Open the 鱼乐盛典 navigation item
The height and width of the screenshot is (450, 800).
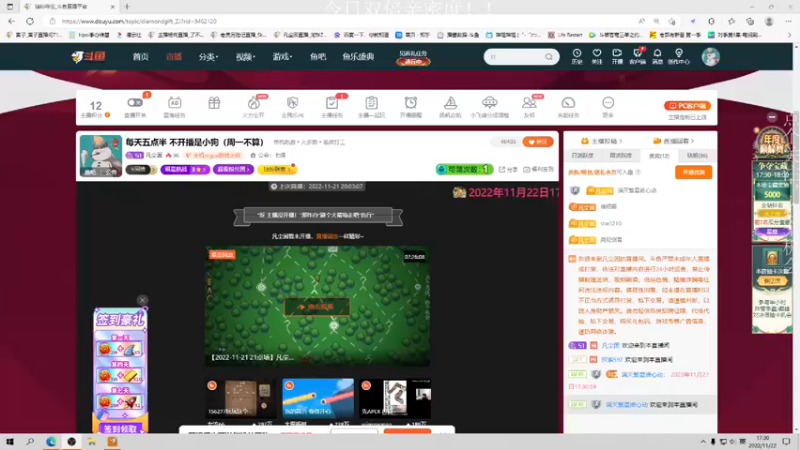(358, 57)
